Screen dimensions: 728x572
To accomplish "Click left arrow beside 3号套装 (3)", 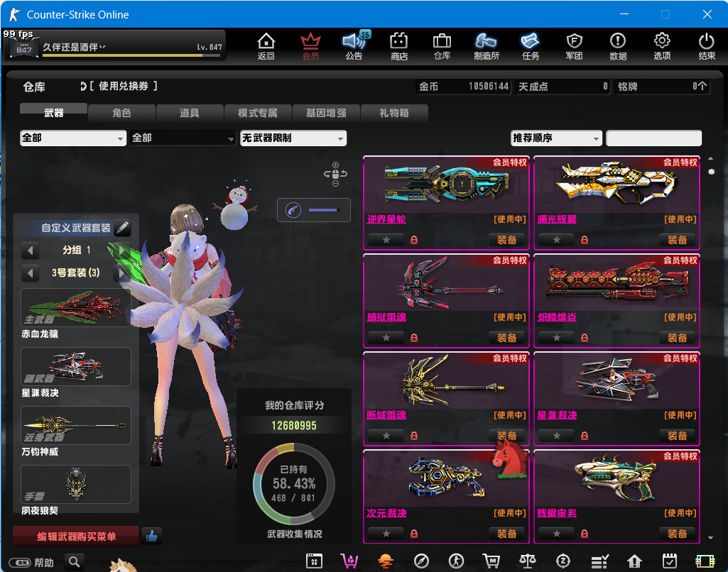I will [x=30, y=273].
